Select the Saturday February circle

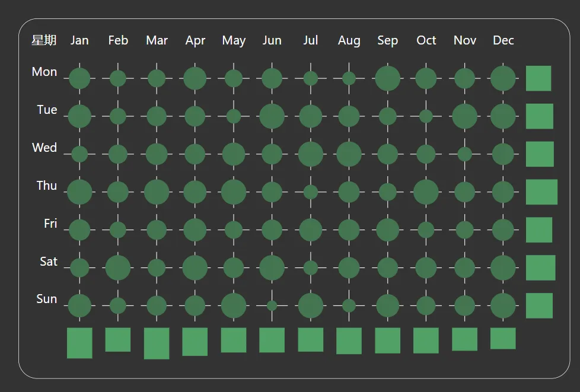pyautogui.click(x=118, y=267)
